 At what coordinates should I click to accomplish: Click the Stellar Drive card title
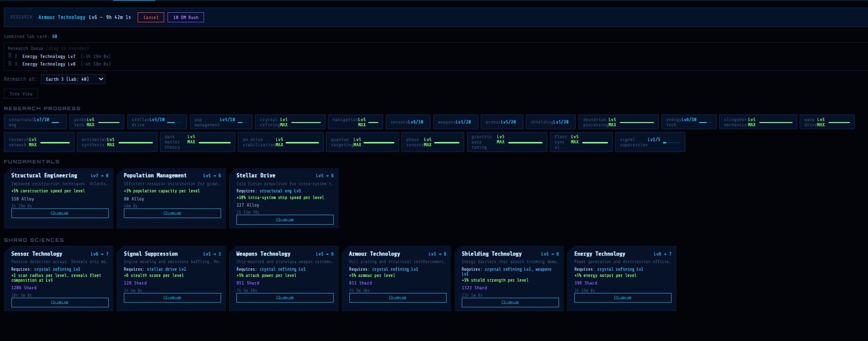(256, 176)
